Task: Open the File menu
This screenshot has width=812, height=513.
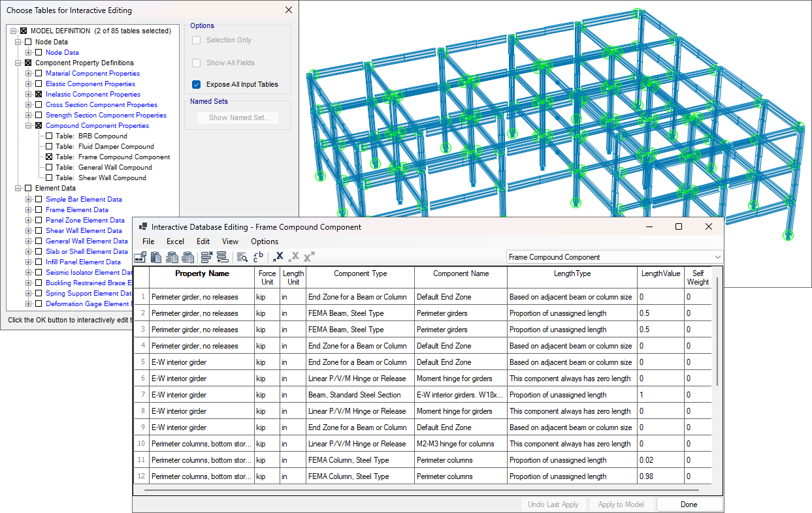Action: click(x=148, y=241)
